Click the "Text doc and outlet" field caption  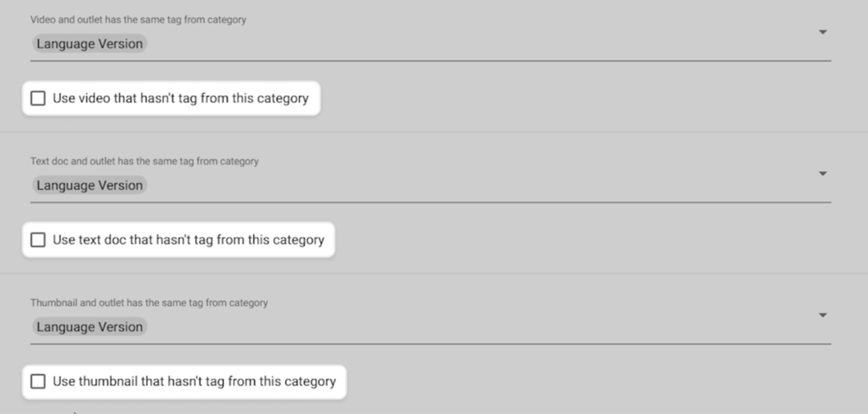click(145, 161)
